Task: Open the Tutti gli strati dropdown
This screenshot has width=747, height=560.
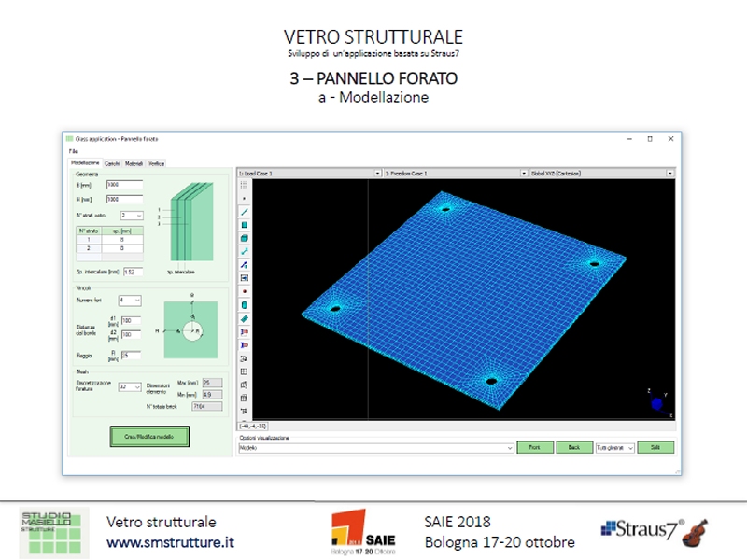Action: 630,448
